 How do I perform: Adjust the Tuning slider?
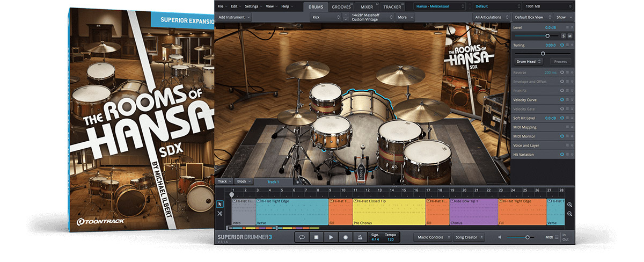click(543, 53)
